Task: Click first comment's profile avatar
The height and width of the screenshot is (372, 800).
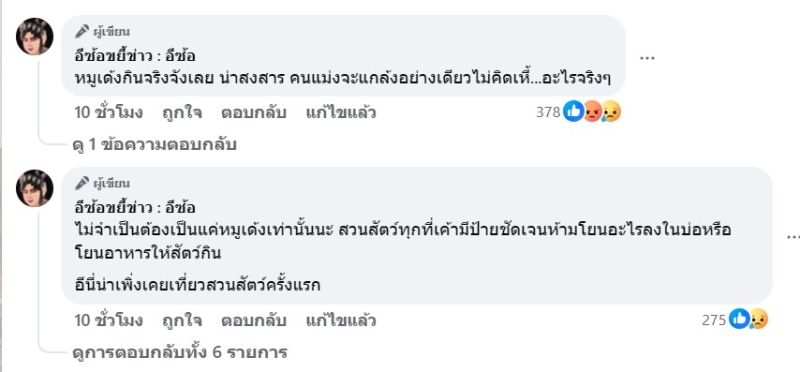Action: 35,37
